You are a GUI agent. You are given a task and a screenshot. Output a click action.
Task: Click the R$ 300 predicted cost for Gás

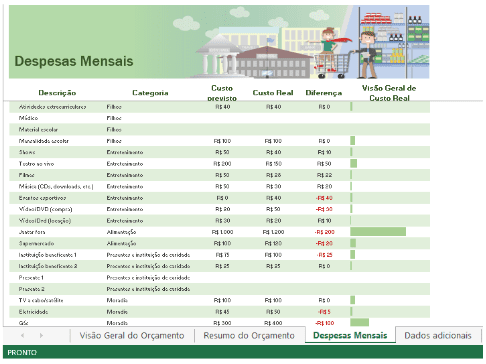pyautogui.click(x=222, y=323)
